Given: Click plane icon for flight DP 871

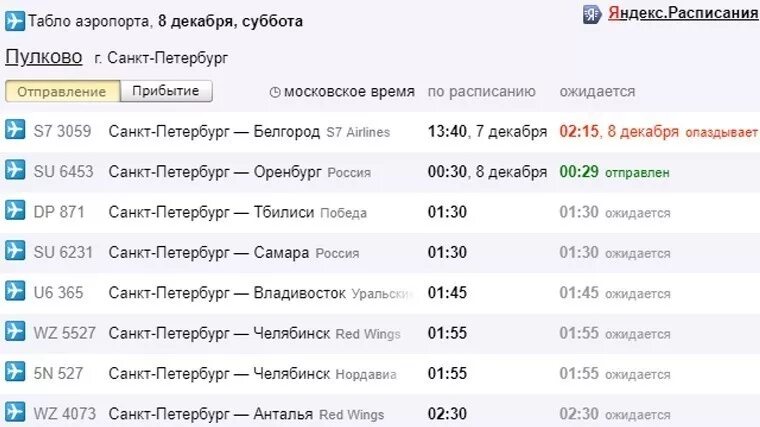Looking at the screenshot, I should pyautogui.click(x=15, y=210).
